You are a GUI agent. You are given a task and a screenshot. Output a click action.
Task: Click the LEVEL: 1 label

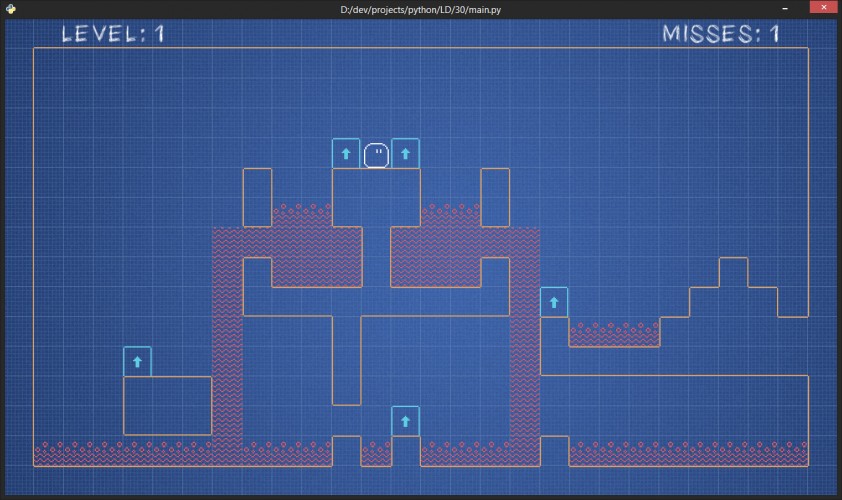click(x=113, y=34)
